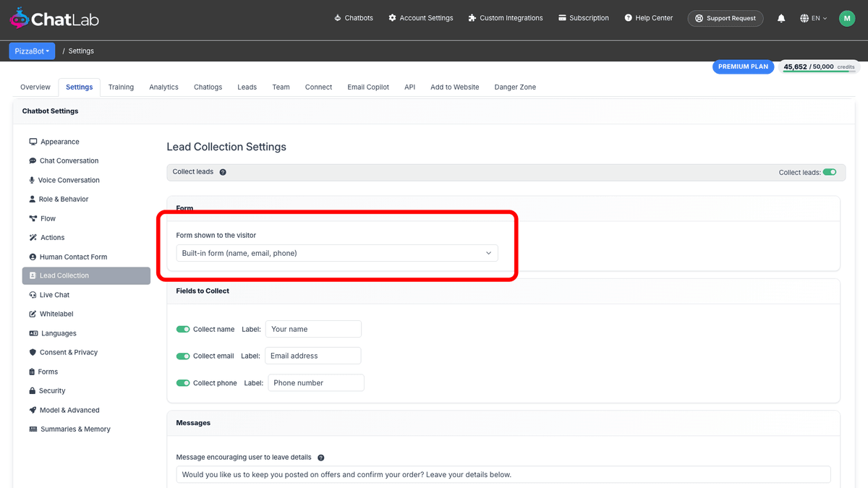Click the Consent & Privacy shield icon
This screenshot has height=488, width=868.
pos(33,352)
